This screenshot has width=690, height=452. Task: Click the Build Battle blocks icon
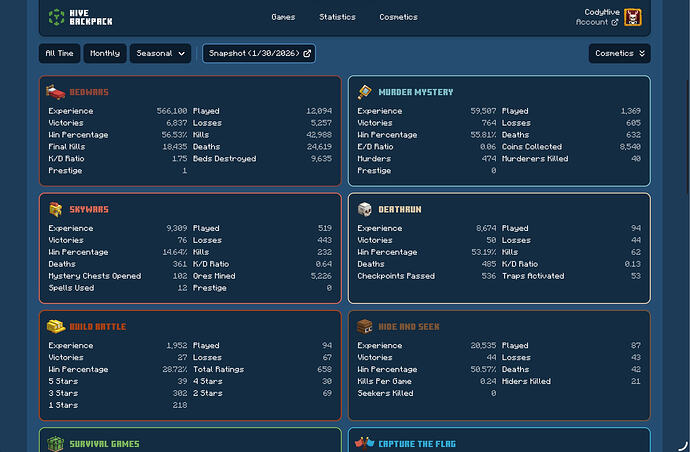pos(55,327)
